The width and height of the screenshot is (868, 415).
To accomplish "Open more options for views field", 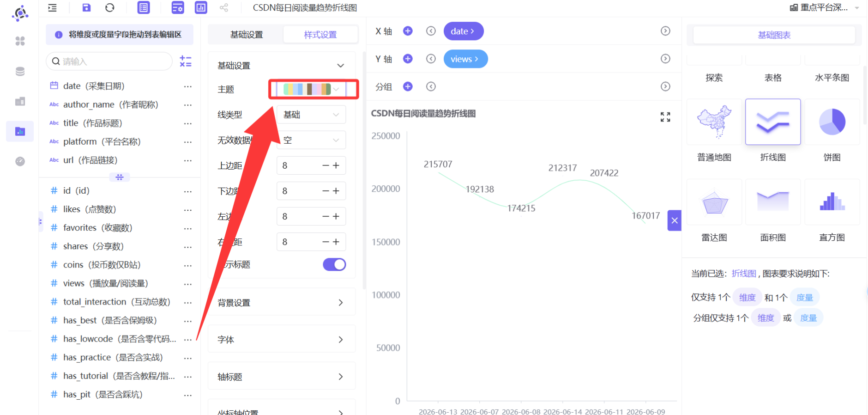I will click(x=187, y=284).
